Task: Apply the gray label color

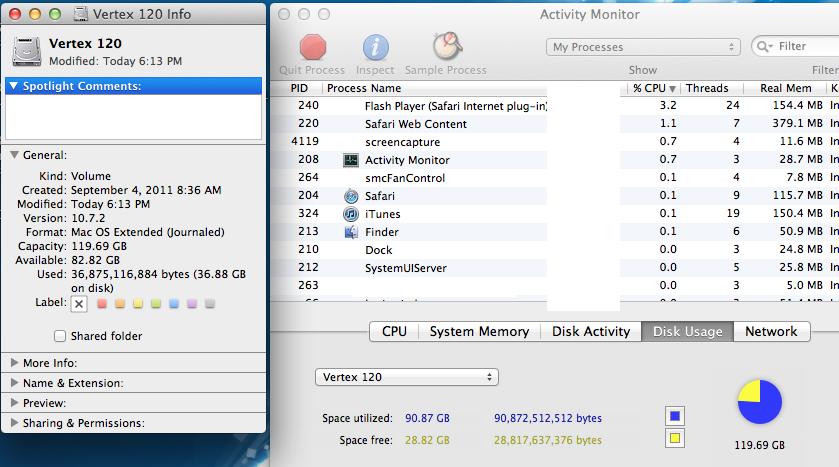Action: (210, 303)
